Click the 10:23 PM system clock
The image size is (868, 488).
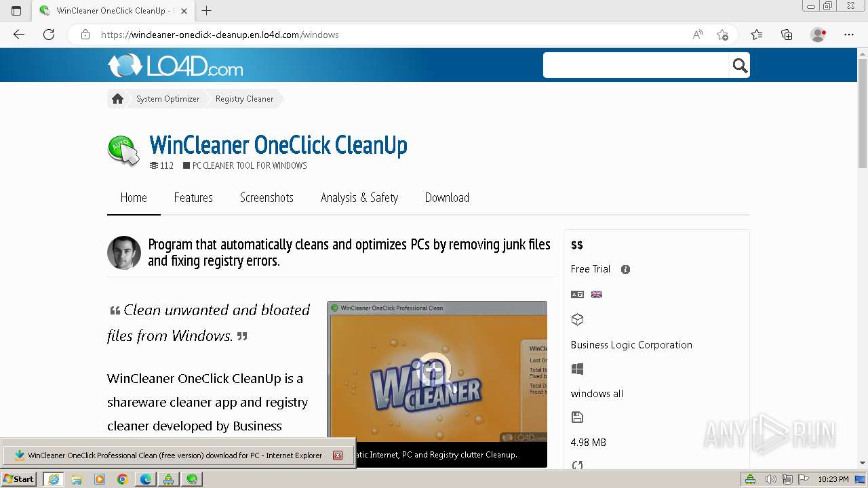tap(833, 479)
